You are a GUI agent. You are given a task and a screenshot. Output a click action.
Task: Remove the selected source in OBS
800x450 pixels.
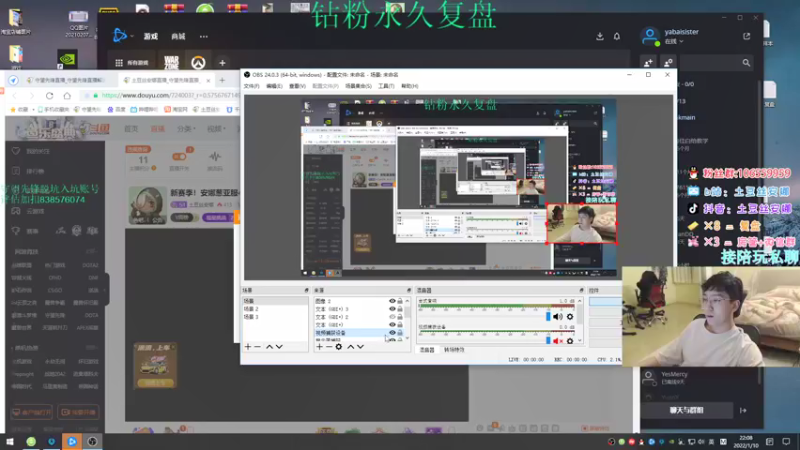tap(329, 347)
